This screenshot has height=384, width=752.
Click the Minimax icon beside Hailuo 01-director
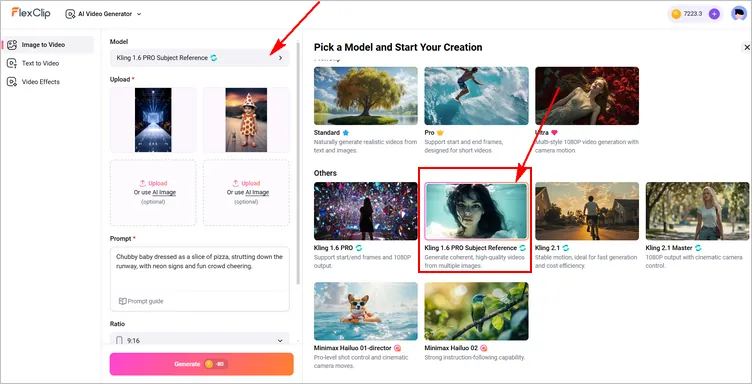coord(397,348)
